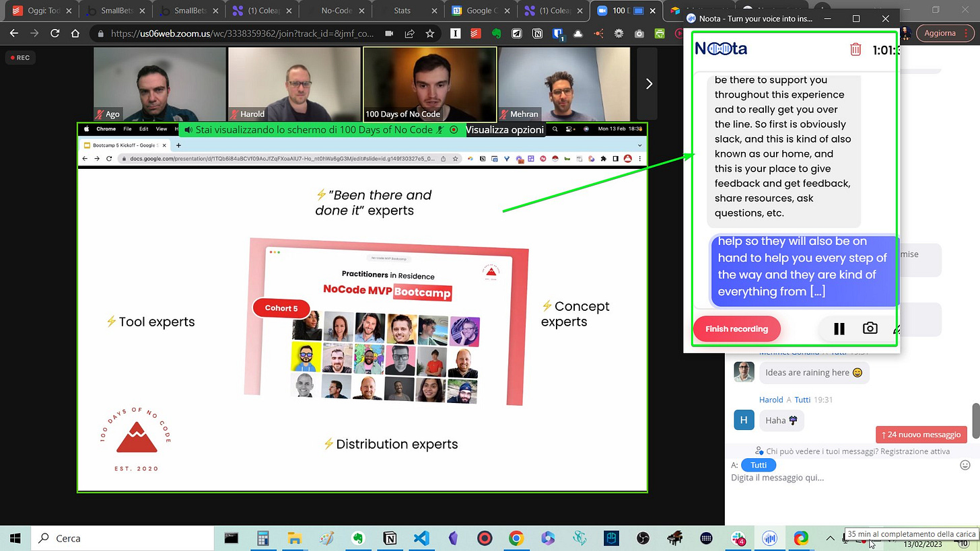
Task: Open Visual Studio Code from taskbar
Action: coord(421,538)
